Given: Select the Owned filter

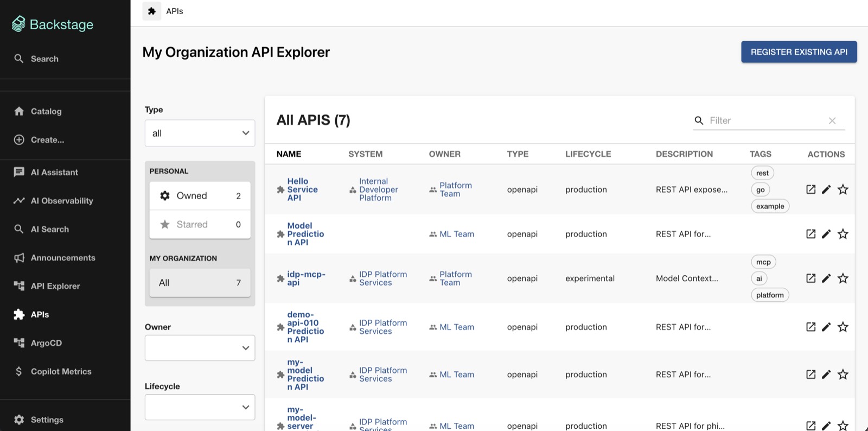Looking at the screenshot, I should 200,195.
